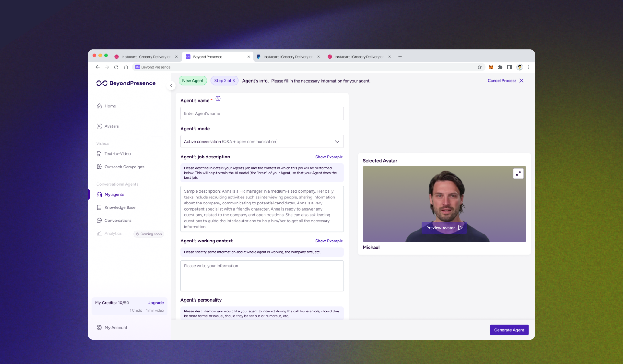The height and width of the screenshot is (364, 623).
Task: Cancel the process via the X
Action: (521, 81)
